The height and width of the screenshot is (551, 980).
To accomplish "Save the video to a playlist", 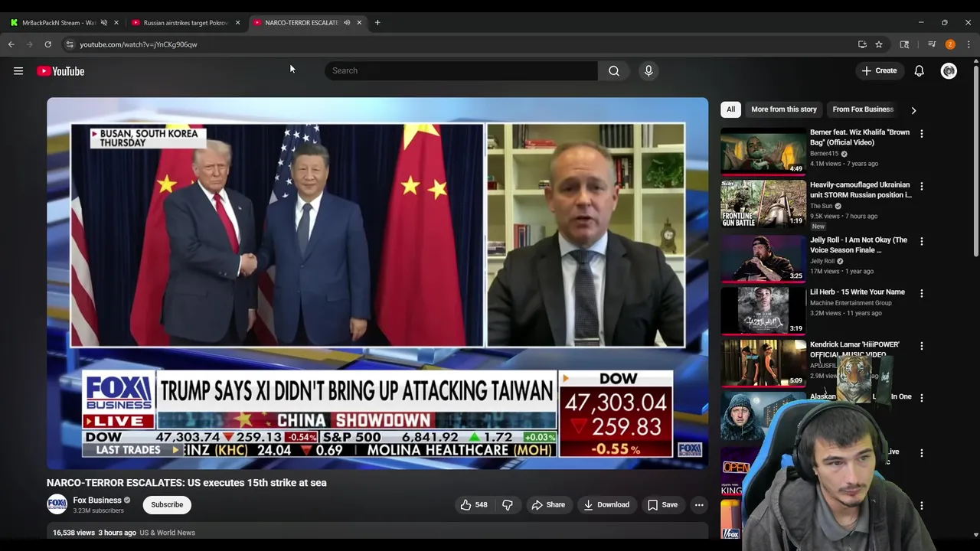I will [662, 504].
